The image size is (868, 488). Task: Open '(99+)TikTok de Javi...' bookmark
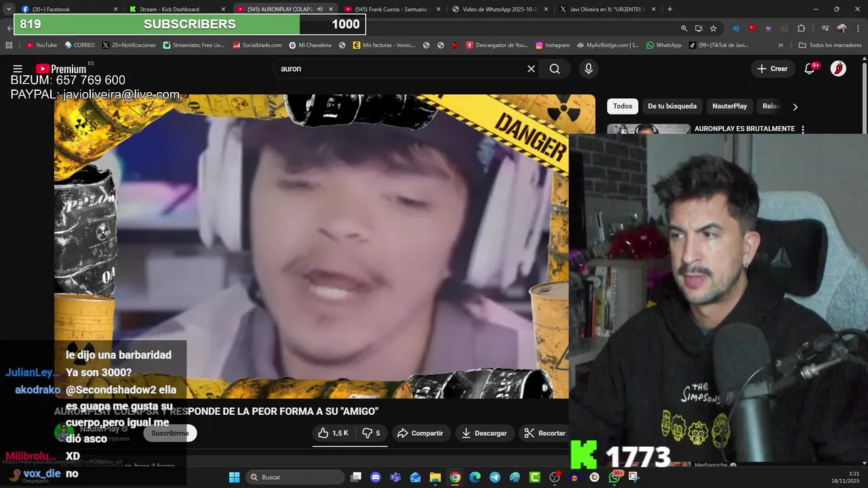click(719, 45)
